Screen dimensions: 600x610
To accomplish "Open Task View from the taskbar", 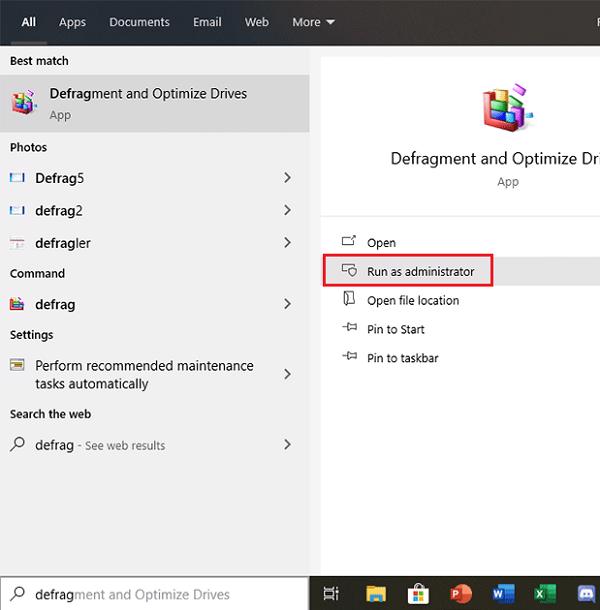I will coord(331,594).
